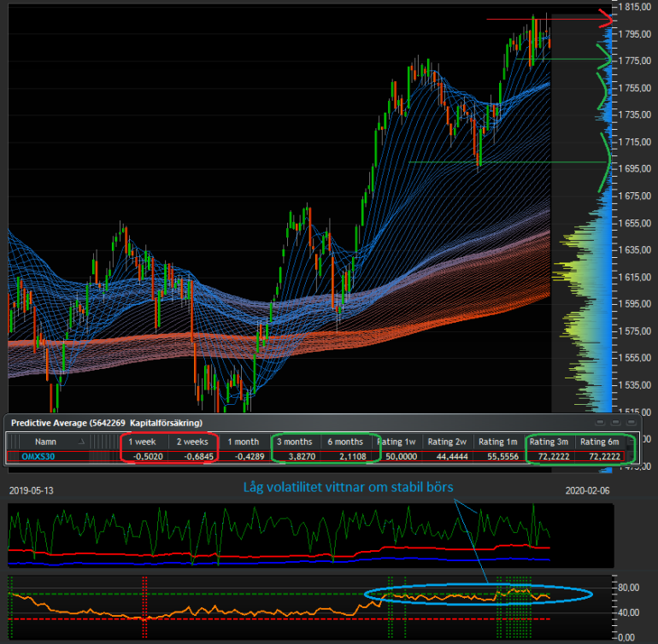
Task: Select the 6 months value 2,1108
Action: (x=352, y=456)
